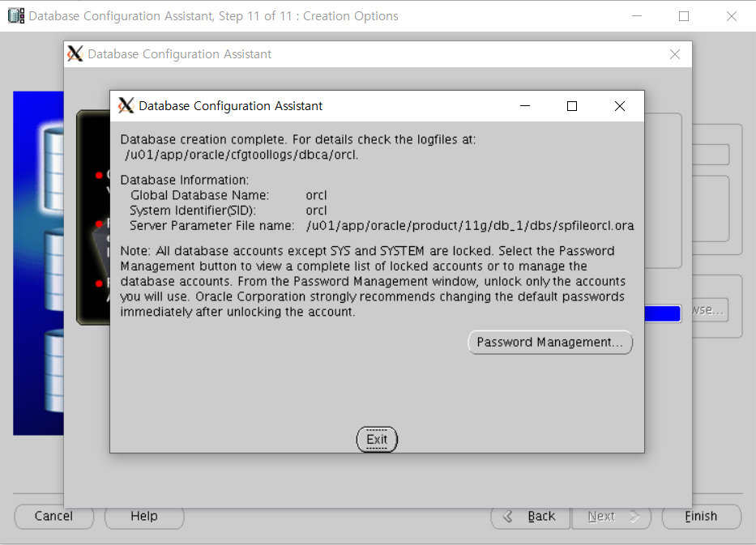Close the main Step 11 of 11 window

tap(731, 16)
